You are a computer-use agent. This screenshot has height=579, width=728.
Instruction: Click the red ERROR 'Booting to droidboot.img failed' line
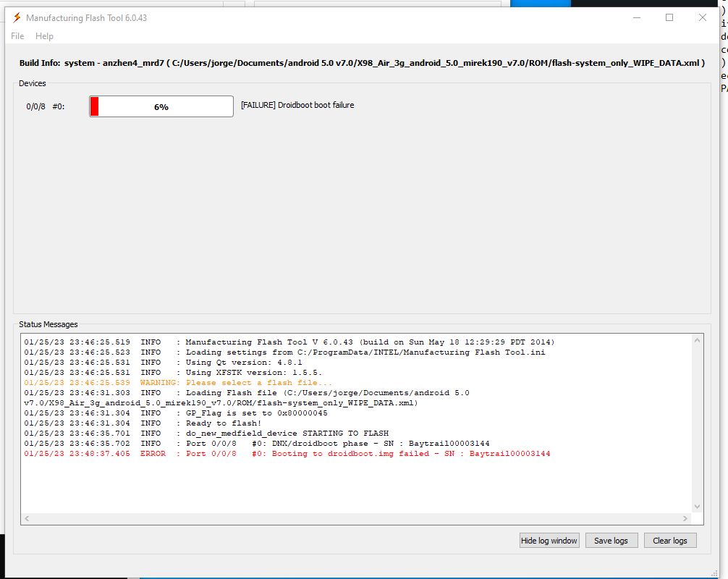[x=287, y=453]
